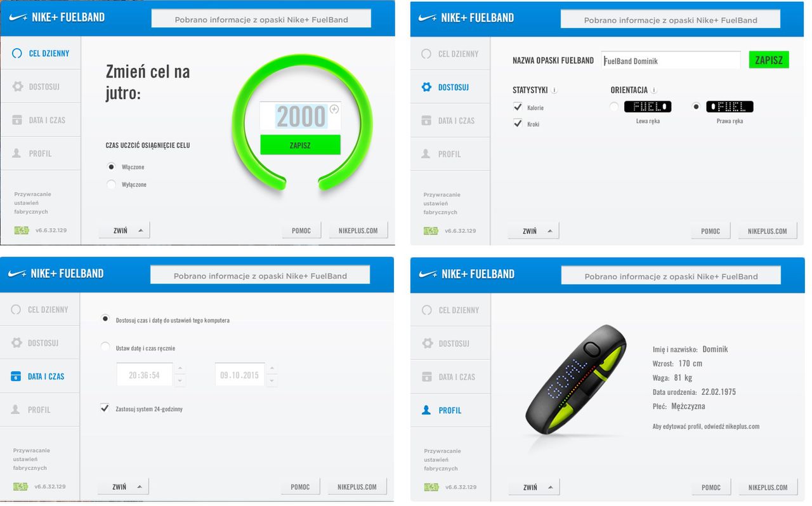
Task: Open the DOSTOSUJ tab in Dominik's profile window
Action: [x=450, y=343]
